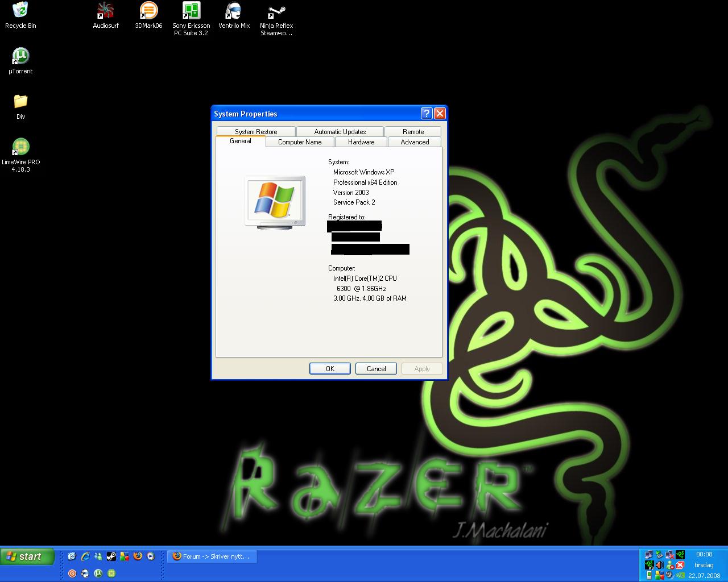Click the Show Desktop quick launch icon
This screenshot has height=582, width=728.
72,556
